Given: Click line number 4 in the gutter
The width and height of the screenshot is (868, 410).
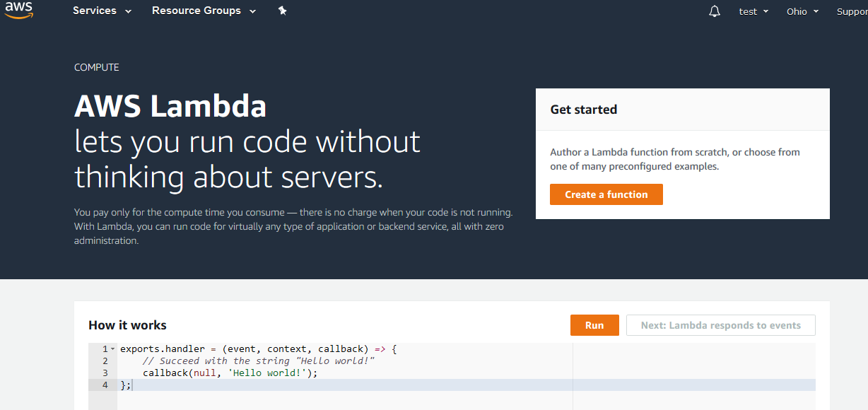Looking at the screenshot, I should 105,385.
